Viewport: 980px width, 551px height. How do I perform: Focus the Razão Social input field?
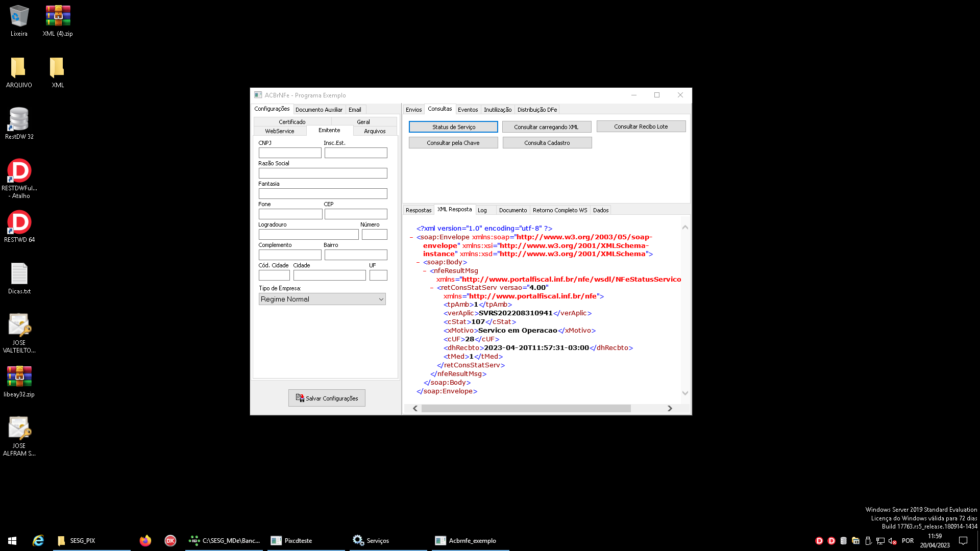tap(323, 173)
